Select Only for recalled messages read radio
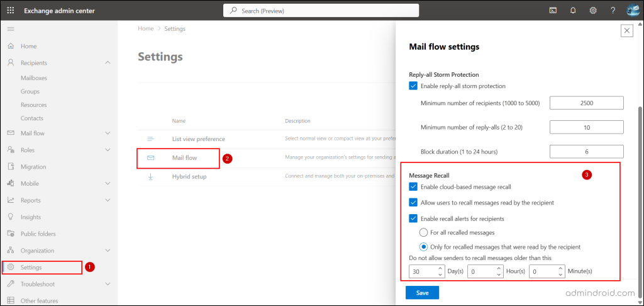This screenshot has height=306, width=644. [x=423, y=247]
